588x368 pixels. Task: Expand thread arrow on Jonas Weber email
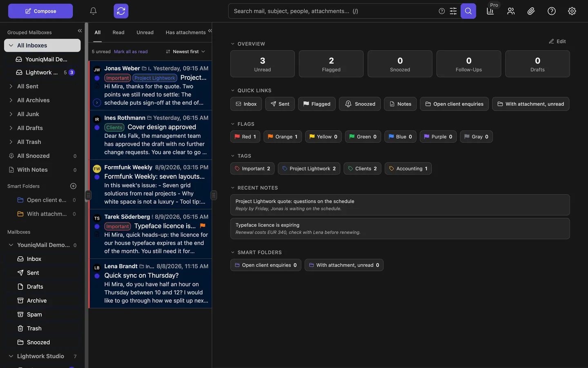pyautogui.click(x=97, y=103)
